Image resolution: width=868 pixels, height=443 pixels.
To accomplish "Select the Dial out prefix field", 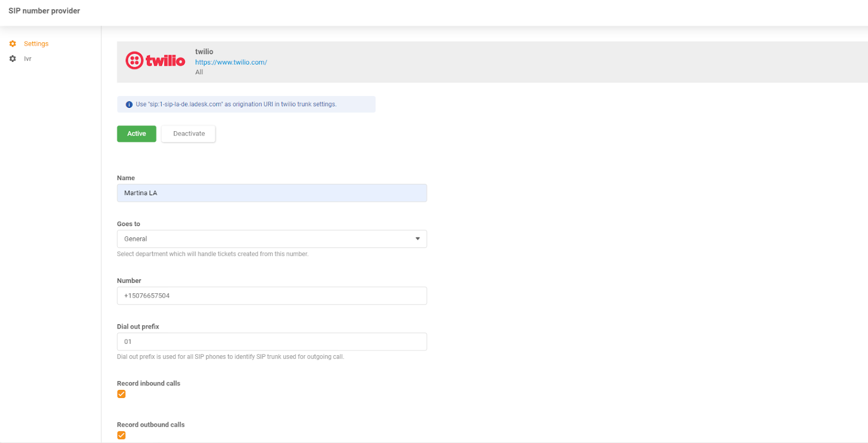I will 271,342.
